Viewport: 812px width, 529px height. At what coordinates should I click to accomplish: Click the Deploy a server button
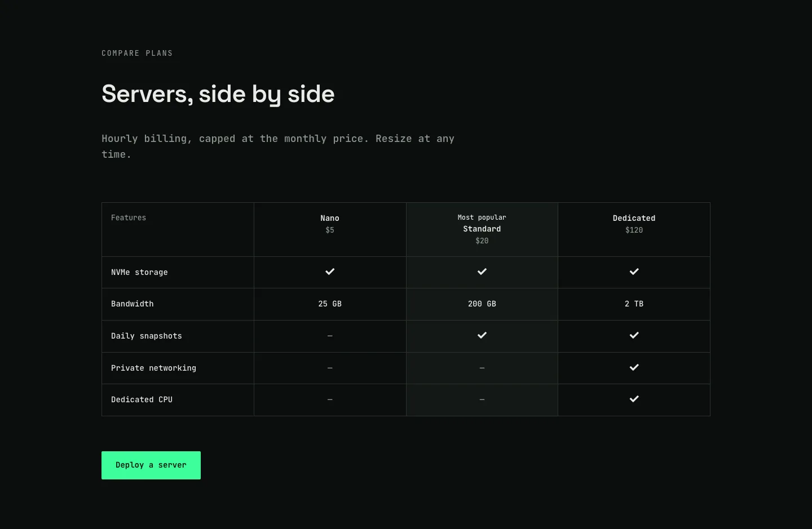click(151, 465)
